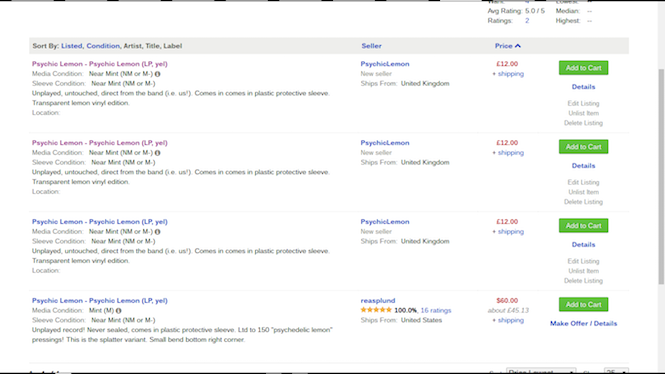Screen dimensions: 665x374
Task: Select the $60.00 price text
Action: 507,300
